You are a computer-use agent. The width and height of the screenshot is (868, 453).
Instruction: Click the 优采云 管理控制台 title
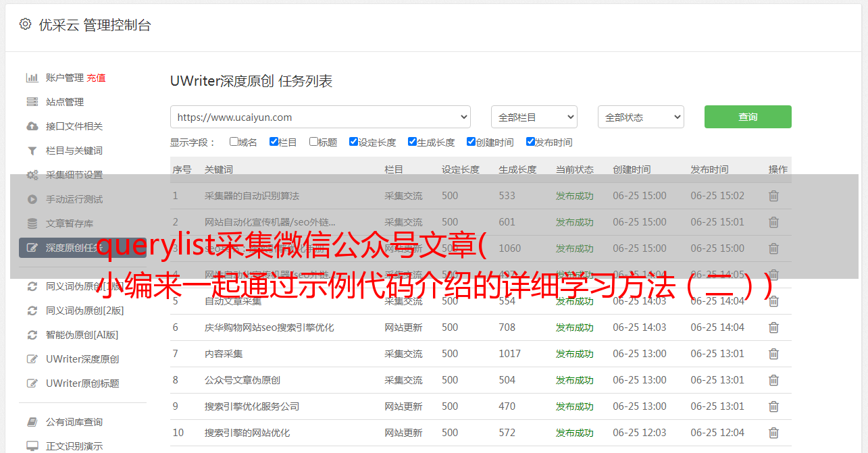pos(95,25)
